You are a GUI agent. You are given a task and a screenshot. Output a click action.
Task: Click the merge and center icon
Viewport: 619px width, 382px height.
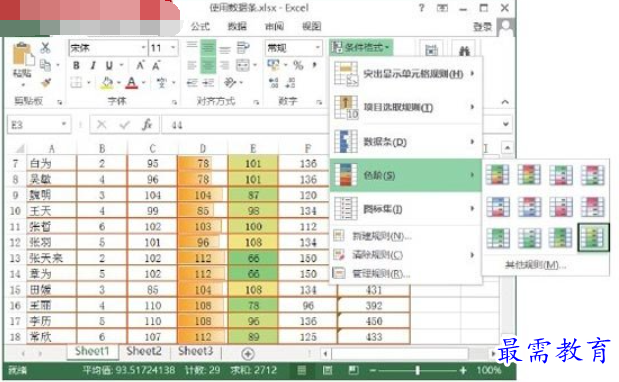(x=242, y=65)
